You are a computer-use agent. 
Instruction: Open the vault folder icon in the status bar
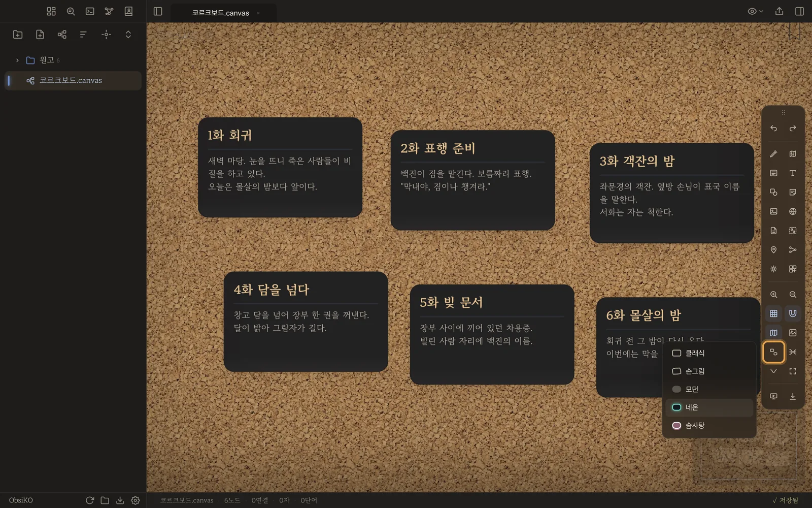point(105,500)
